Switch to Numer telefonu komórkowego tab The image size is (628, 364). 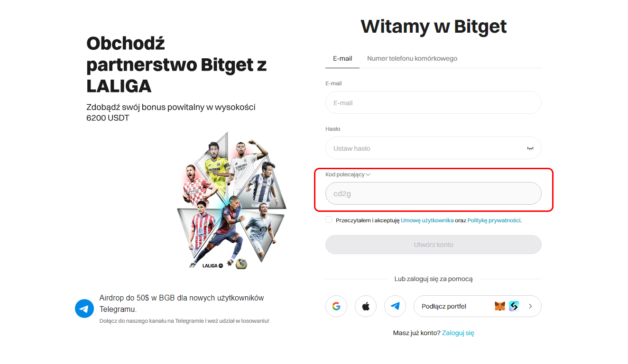coord(412,59)
